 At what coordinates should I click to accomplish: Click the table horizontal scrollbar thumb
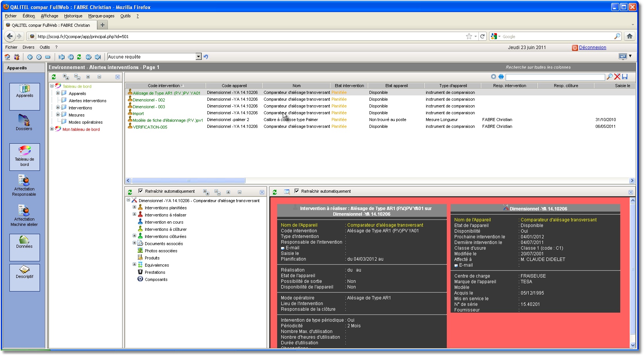189,181
